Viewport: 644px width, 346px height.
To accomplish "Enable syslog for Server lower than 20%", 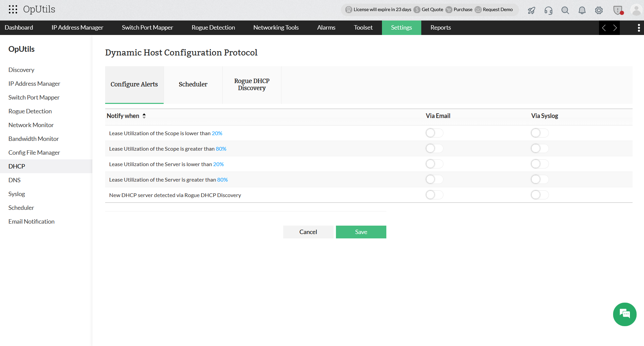I will pyautogui.click(x=540, y=164).
